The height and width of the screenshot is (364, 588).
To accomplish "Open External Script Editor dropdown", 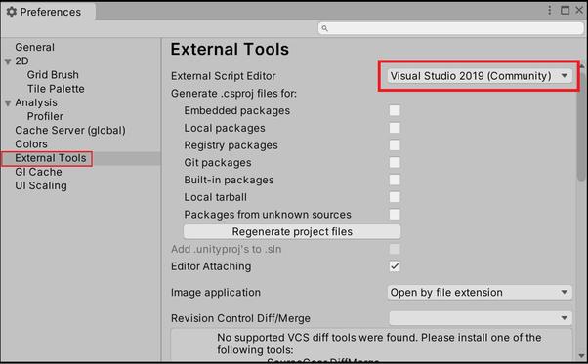I will pyautogui.click(x=480, y=76).
